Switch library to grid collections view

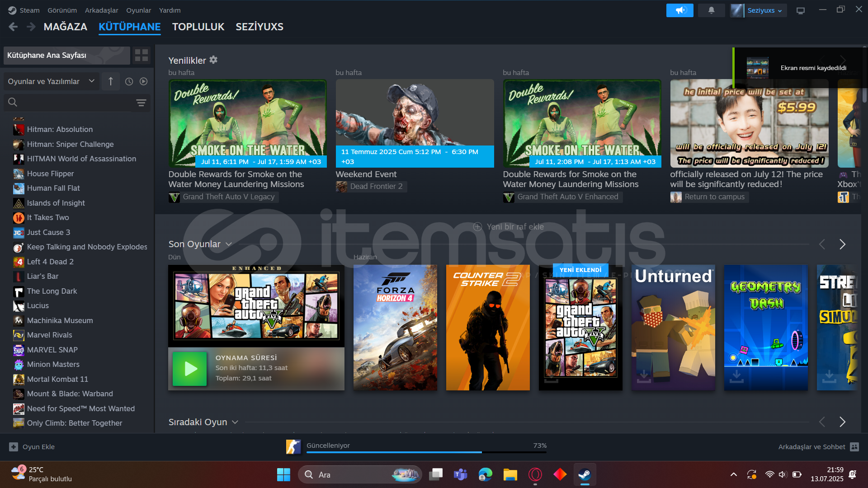click(x=142, y=55)
